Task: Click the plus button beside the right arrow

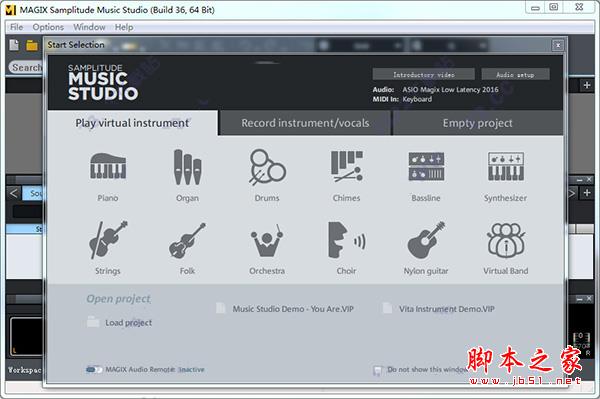Action: point(587,193)
